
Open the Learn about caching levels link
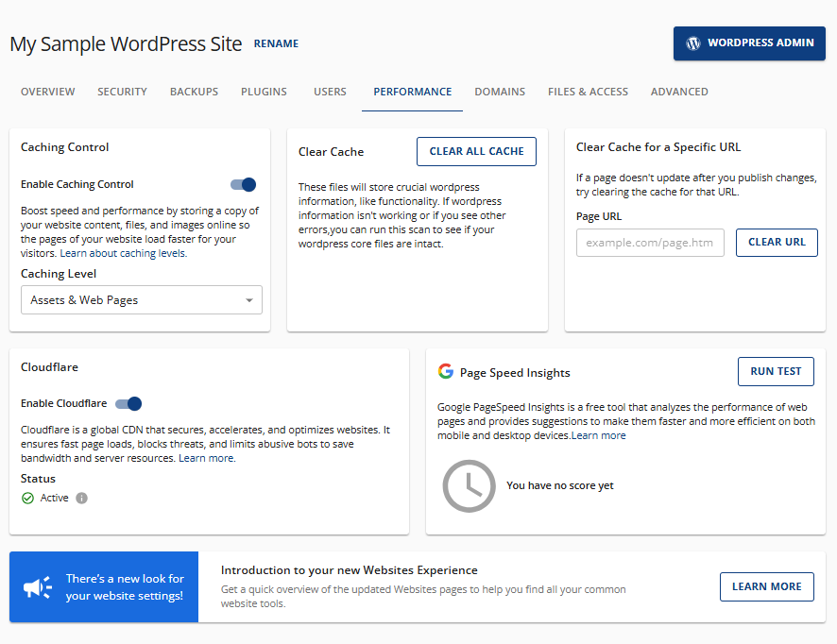pyautogui.click(x=123, y=253)
